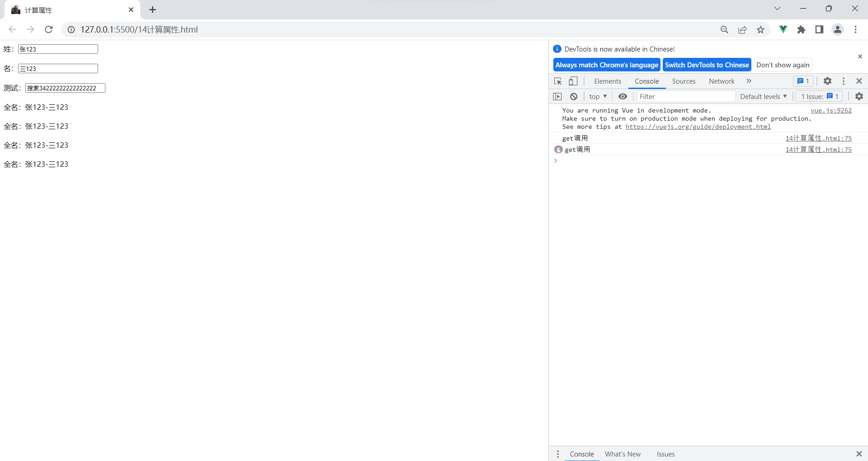Click the 姓 input with 张123
The image size is (868, 461).
click(x=58, y=49)
